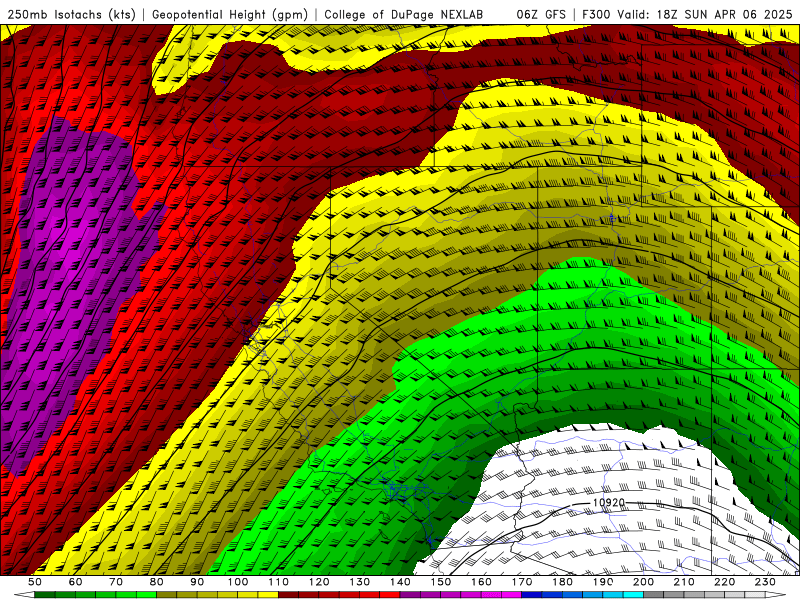Click the 'F300' forecast hour label
The image size is (800, 600).
[x=596, y=14]
